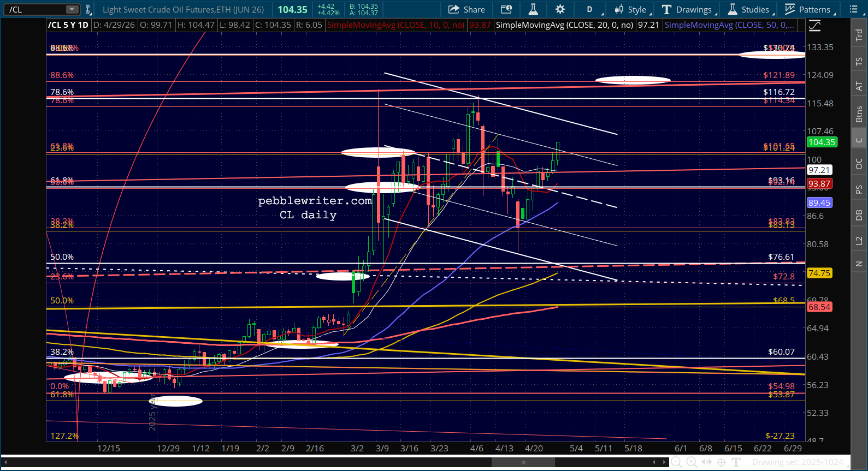Click the scrollbar left arrow at far left
The height and width of the screenshot is (471, 868).
coord(5,462)
